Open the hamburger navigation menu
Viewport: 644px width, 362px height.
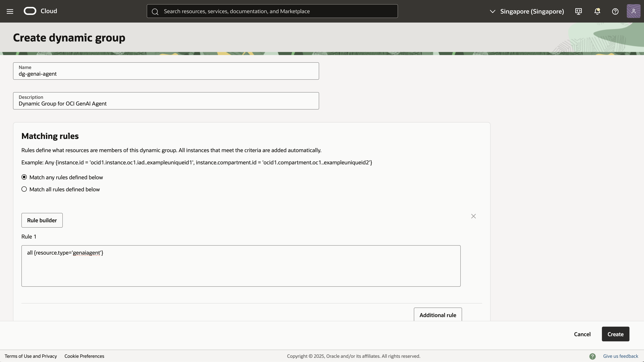click(10, 11)
